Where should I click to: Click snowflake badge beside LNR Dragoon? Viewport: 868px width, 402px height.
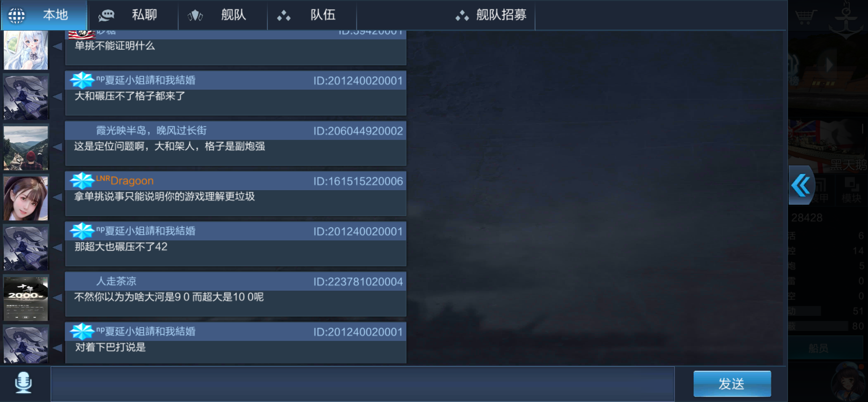[82, 181]
